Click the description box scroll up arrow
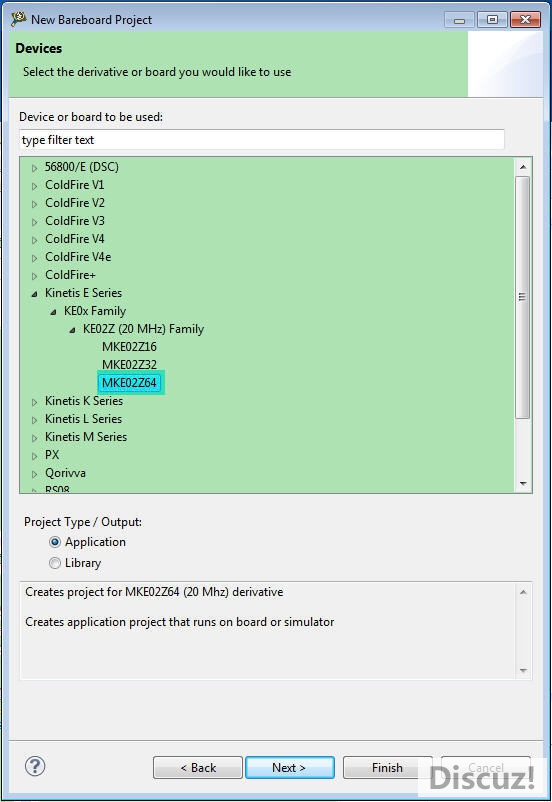 [x=523, y=592]
